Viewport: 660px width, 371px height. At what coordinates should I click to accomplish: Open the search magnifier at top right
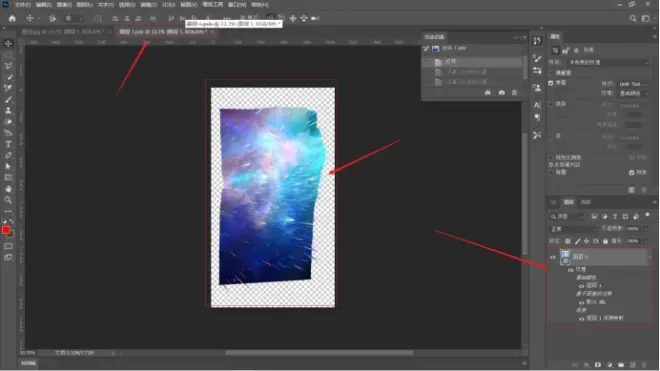click(x=633, y=19)
